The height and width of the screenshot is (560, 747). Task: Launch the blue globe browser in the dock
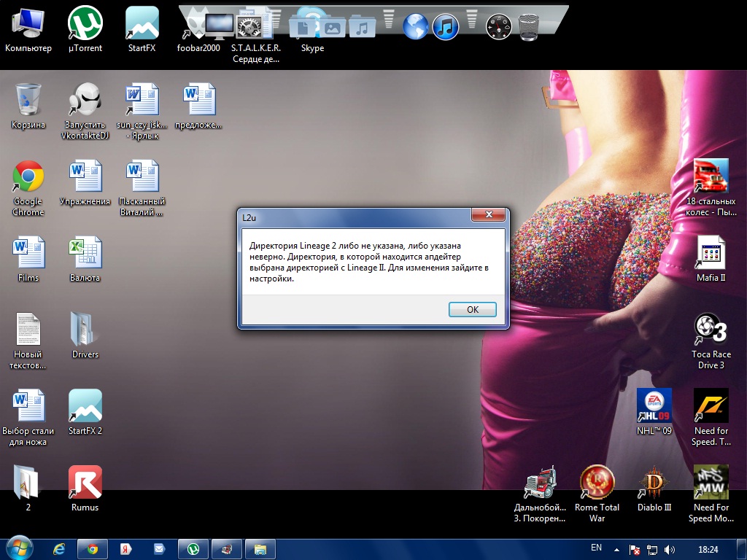pyautogui.click(x=415, y=26)
